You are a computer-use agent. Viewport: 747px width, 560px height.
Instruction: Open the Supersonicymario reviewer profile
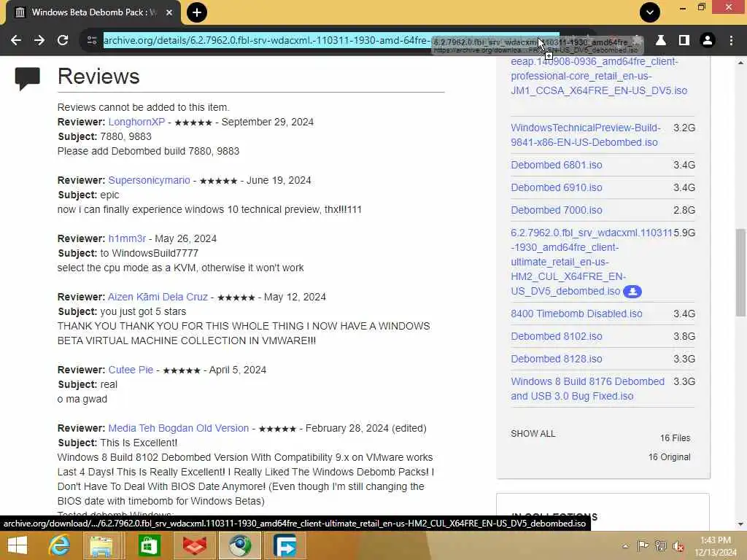pyautogui.click(x=149, y=181)
